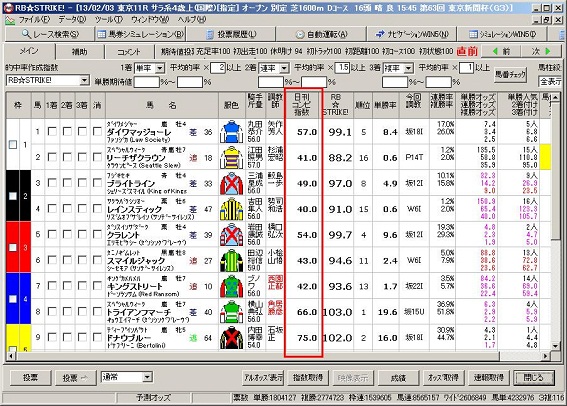Open 馬券シミュレーション toolbar button
The width and height of the screenshot is (567, 406).
(140, 34)
